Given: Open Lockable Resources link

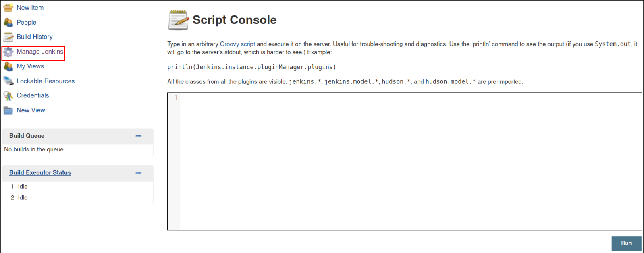Looking at the screenshot, I should click(46, 81).
